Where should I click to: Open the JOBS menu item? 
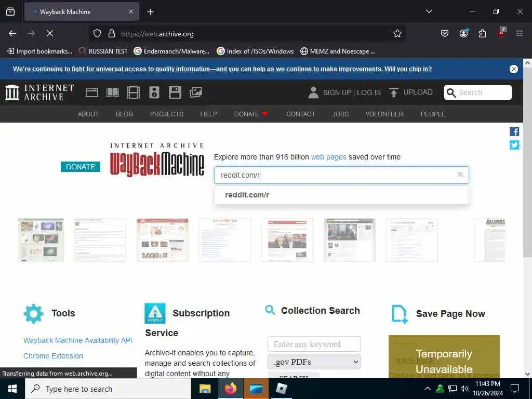point(340,114)
